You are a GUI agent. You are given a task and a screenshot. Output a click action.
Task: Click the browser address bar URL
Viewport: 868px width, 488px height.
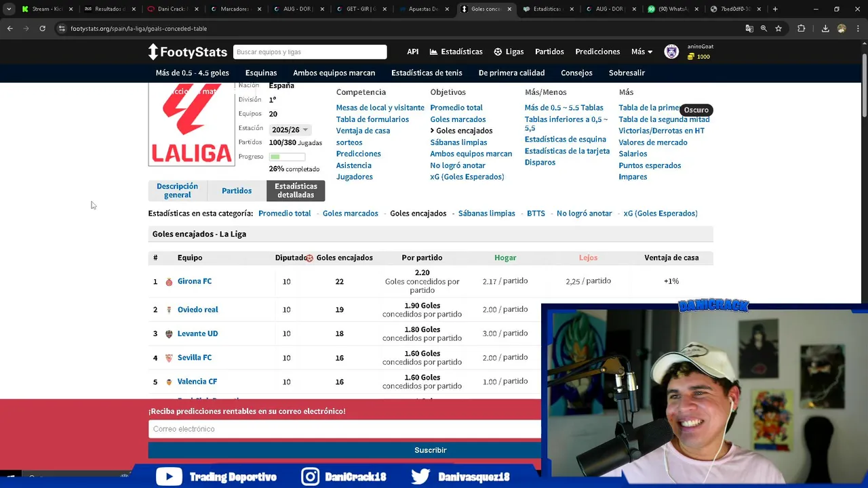(138, 28)
